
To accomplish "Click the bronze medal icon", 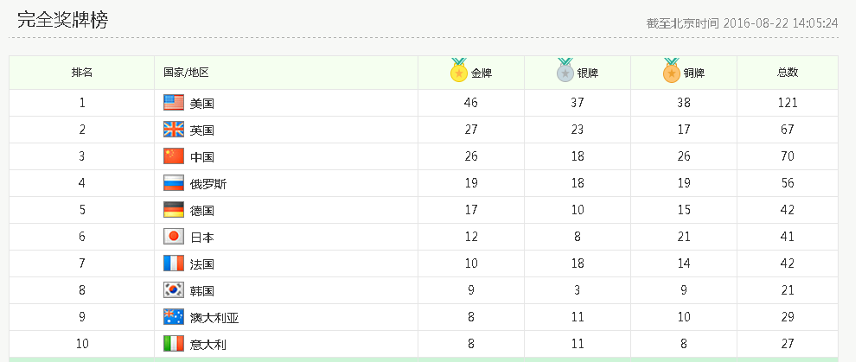I will [x=671, y=72].
